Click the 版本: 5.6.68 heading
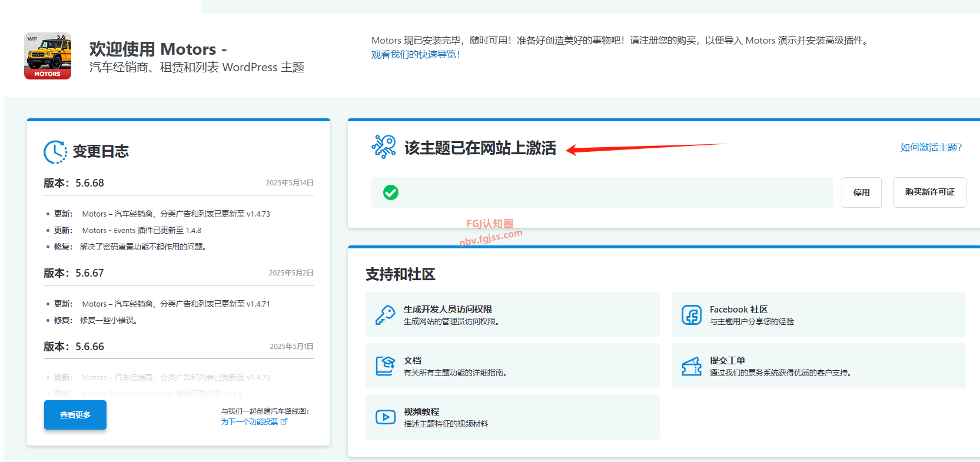 74,183
